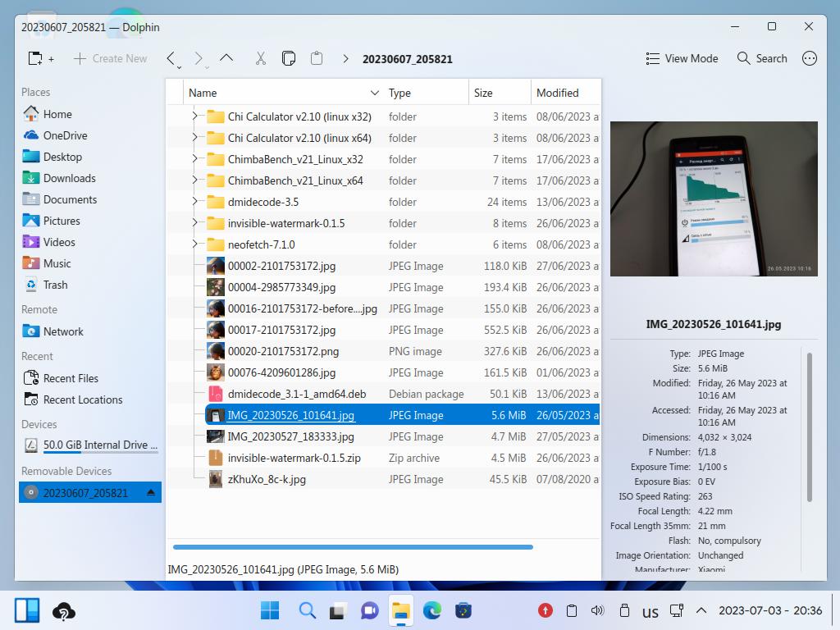Select file 00076-4209601286.jpg
840x630 pixels.
pos(282,373)
